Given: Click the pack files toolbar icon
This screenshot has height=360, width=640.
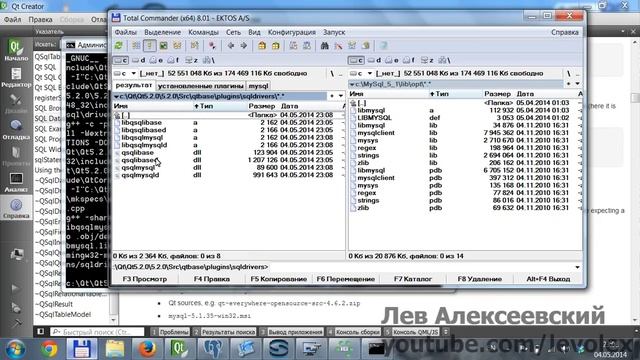Looking at the screenshot, I should 262,46.
